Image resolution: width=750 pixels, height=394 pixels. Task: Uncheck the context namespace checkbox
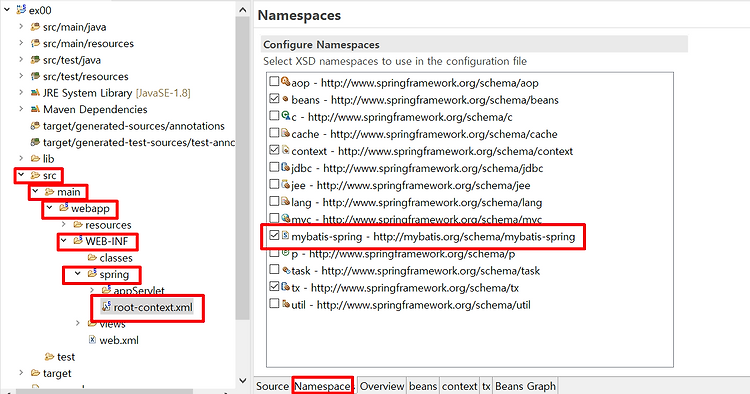coord(274,150)
